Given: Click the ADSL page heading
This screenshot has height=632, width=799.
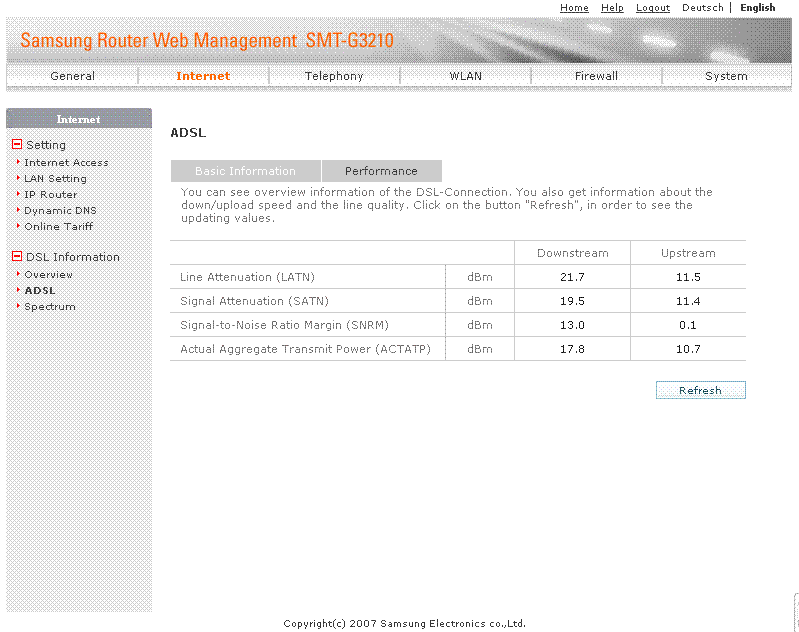Looking at the screenshot, I should [189, 133].
